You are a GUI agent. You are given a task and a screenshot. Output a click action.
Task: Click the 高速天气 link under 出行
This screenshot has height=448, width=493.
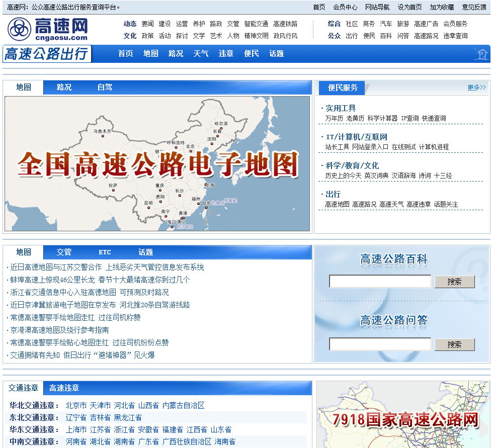point(391,205)
